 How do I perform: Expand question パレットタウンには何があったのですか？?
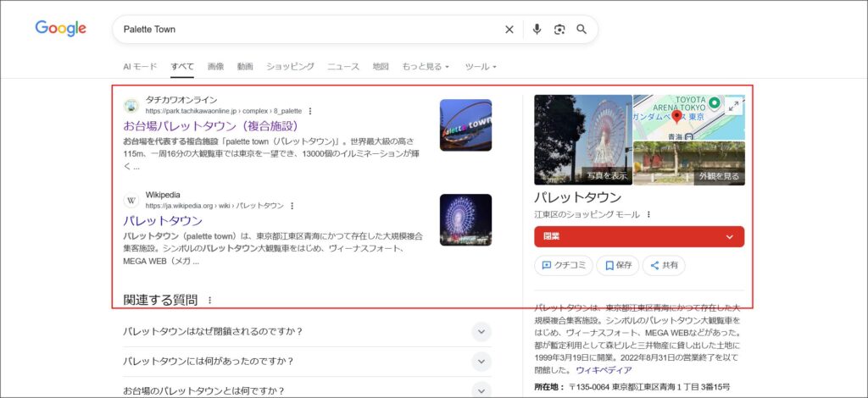pos(307,362)
